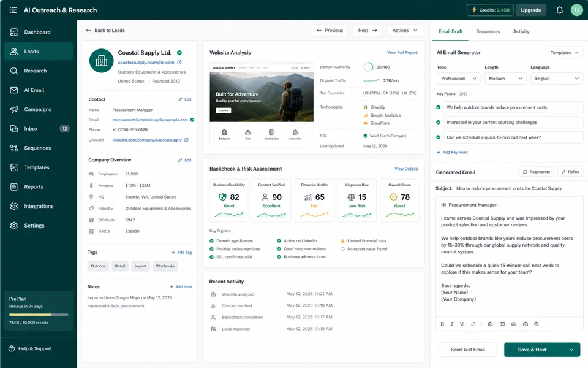
Task: Open the Actions dropdown
Action: pos(405,31)
